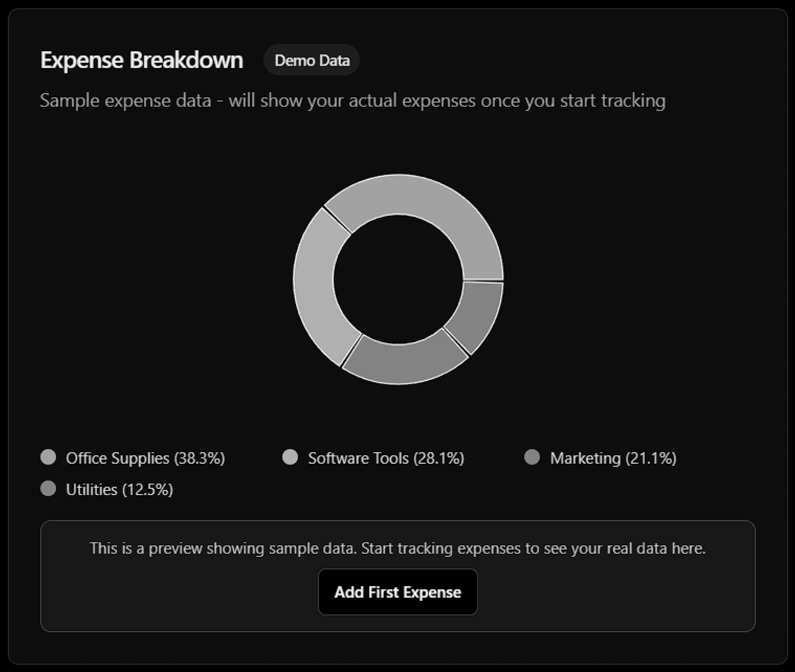Click the sample expense data subtitle text
The image size is (795, 672).
tap(352, 101)
